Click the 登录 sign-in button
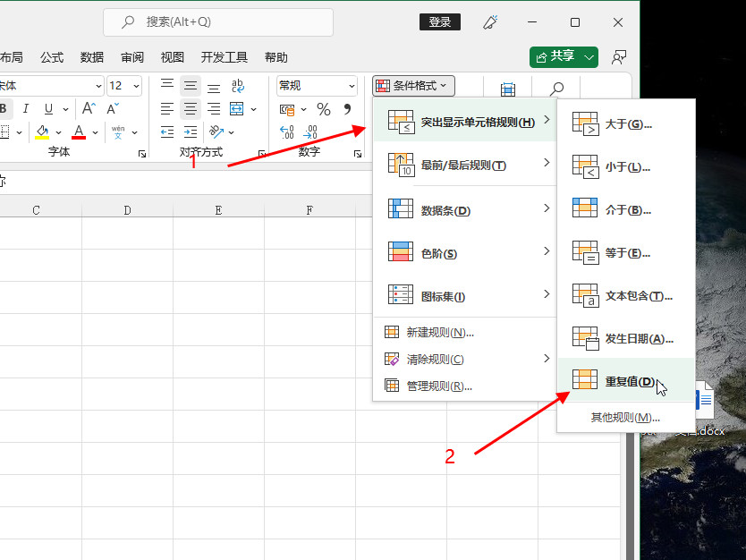 (x=439, y=21)
